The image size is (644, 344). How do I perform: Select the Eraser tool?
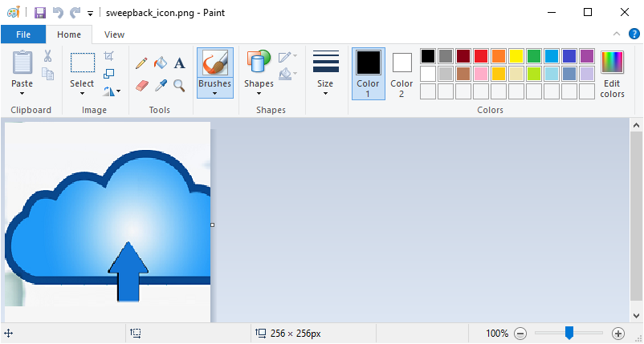(x=141, y=85)
